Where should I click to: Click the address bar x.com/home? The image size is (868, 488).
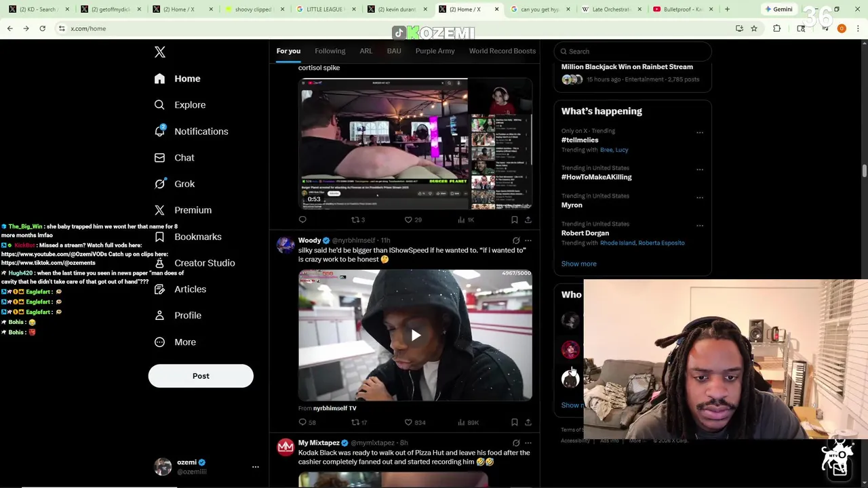tap(88, 28)
